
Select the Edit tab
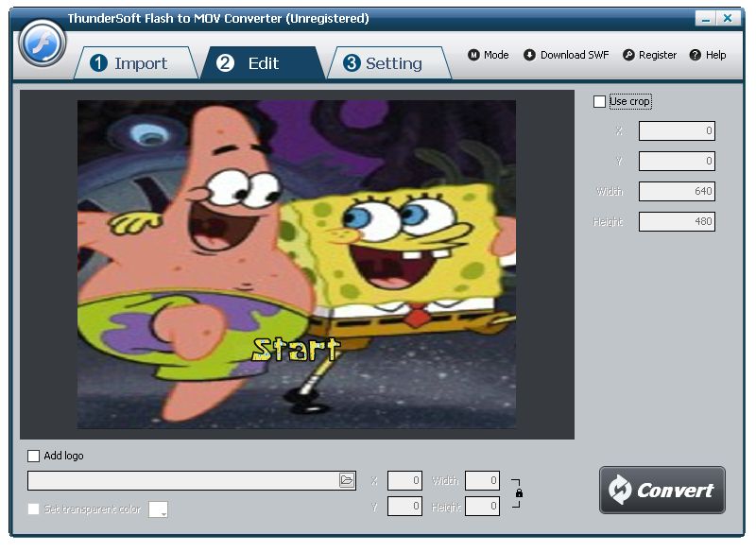[x=263, y=63]
